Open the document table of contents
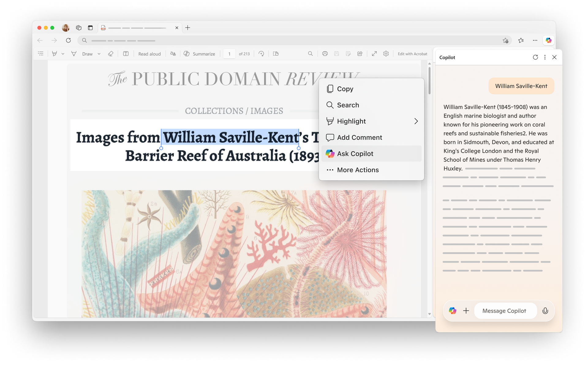Screen dimensions: 588x365 tap(41, 53)
